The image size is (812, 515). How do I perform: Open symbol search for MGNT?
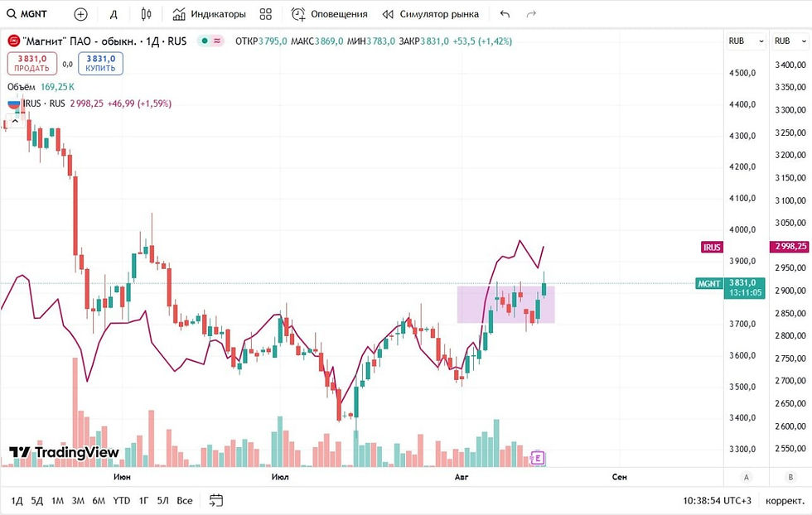(27, 14)
